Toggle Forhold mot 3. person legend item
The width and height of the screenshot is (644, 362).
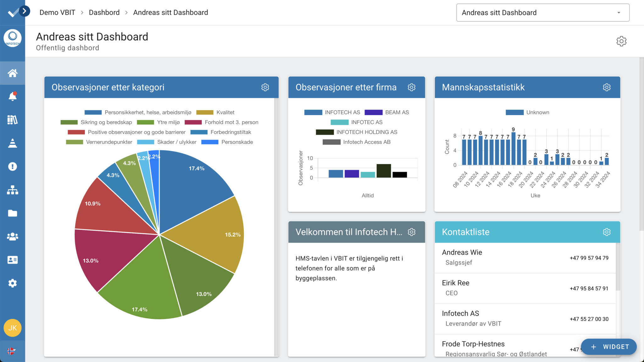tap(221, 122)
